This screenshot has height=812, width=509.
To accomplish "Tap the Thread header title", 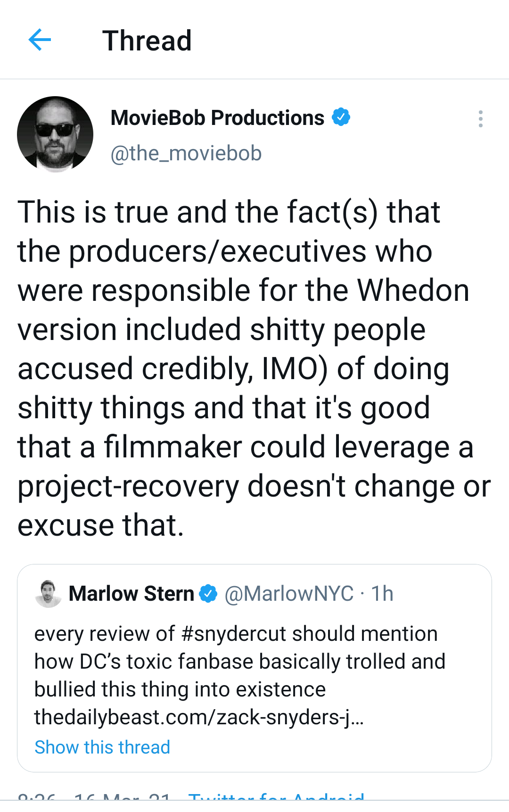I will (147, 41).
